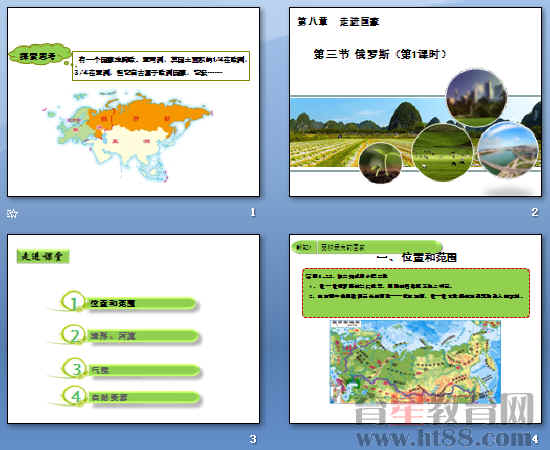Click the numbered circle 3 icon on slide 3
Image resolution: width=550 pixels, height=450 pixels.
pyautogui.click(x=75, y=368)
